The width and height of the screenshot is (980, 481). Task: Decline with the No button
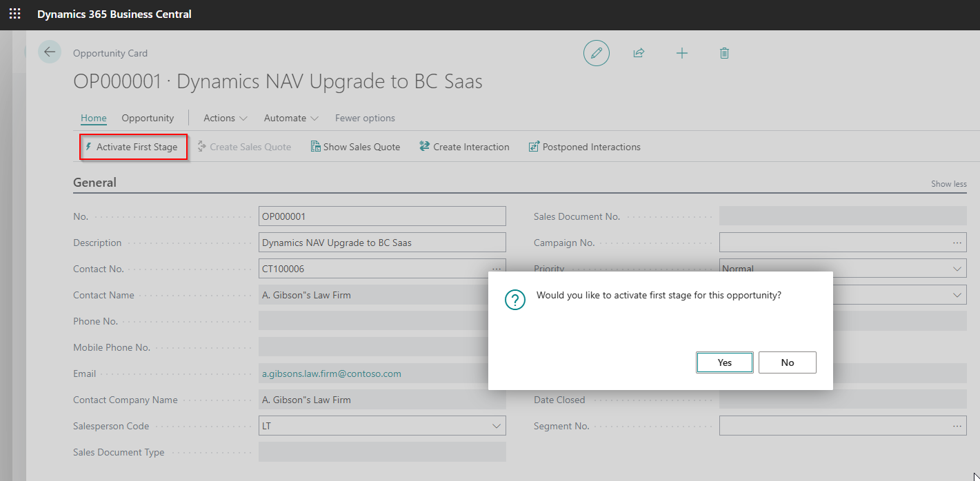point(788,362)
